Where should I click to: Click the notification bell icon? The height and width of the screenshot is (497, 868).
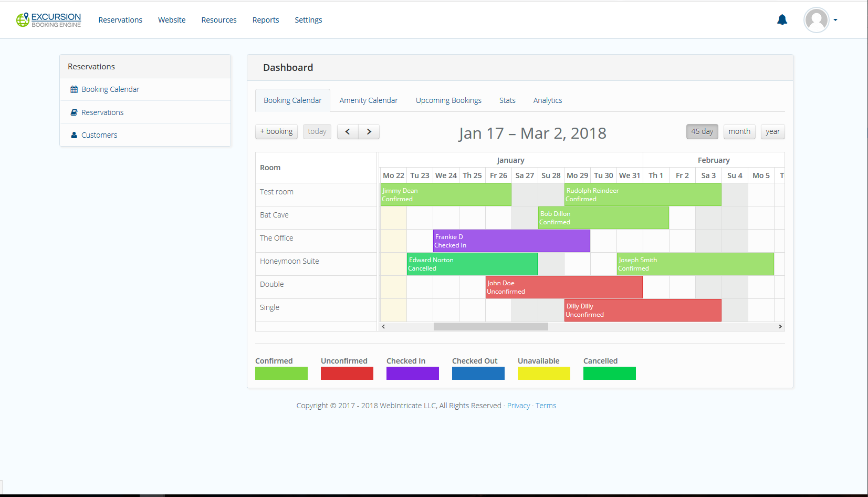tap(782, 20)
